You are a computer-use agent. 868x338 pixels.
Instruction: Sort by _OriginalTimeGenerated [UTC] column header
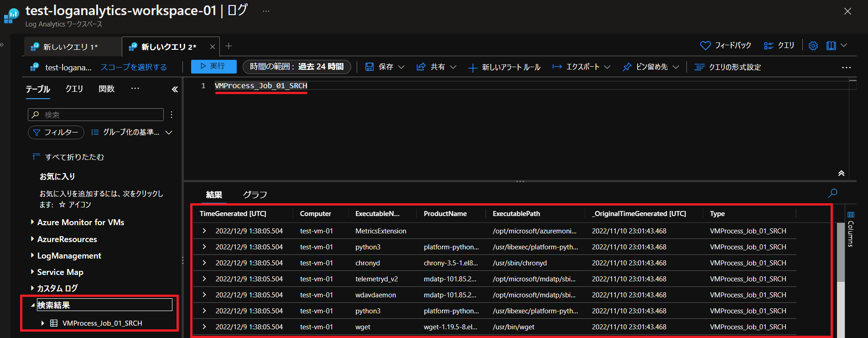(639, 214)
